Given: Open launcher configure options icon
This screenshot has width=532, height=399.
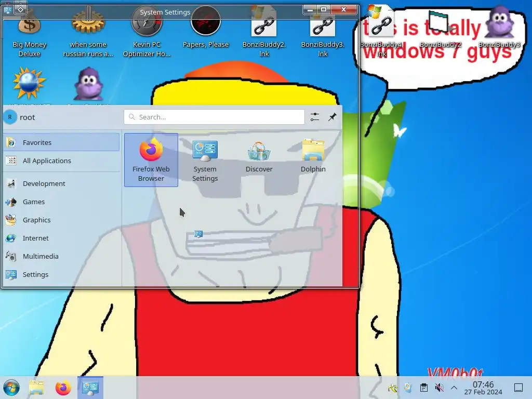Looking at the screenshot, I should (x=315, y=117).
